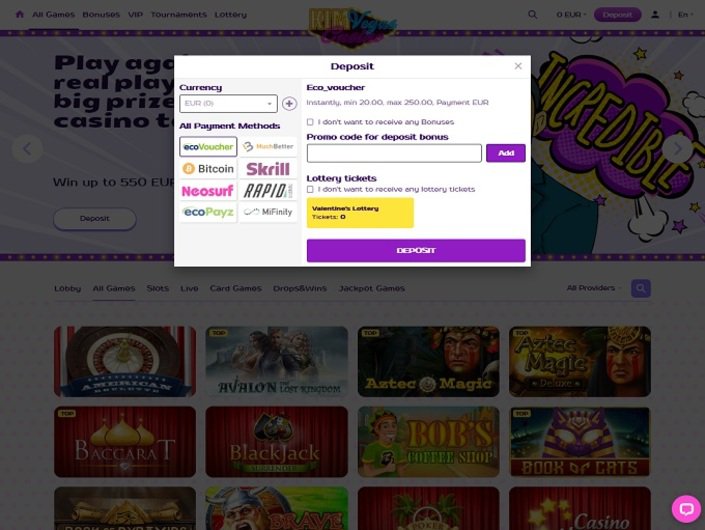Open the En language selector
This screenshot has height=530, width=705.
(685, 14)
